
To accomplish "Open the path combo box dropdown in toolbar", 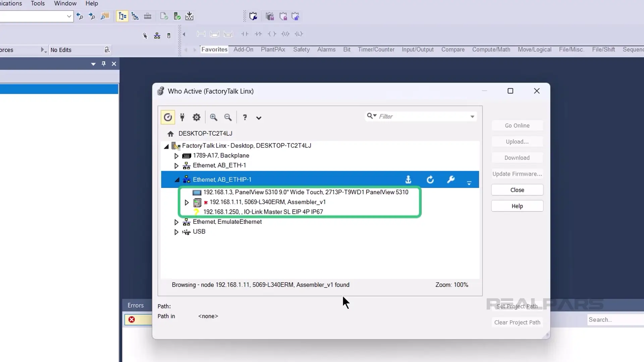I will coord(69,16).
